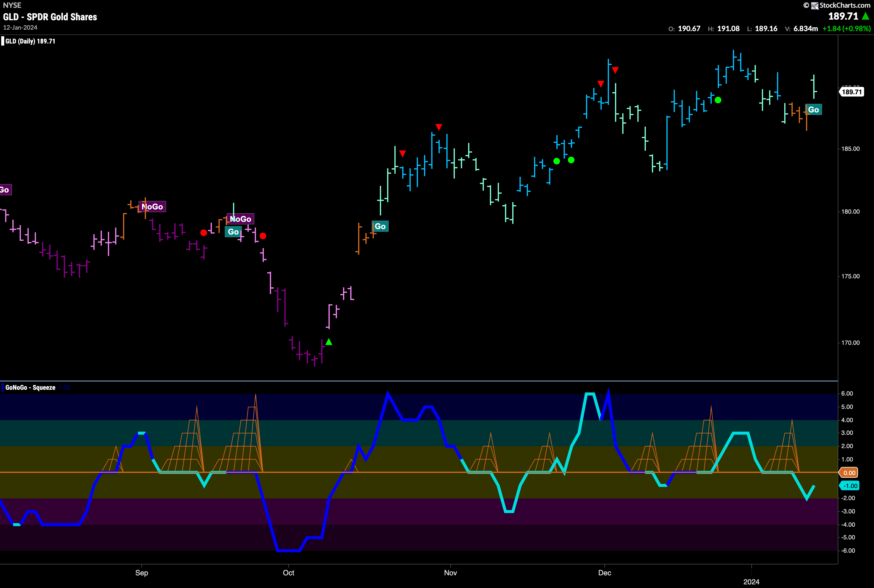Click the red dot in late September
Viewport: 874px width, 588px height.
[x=263, y=236]
